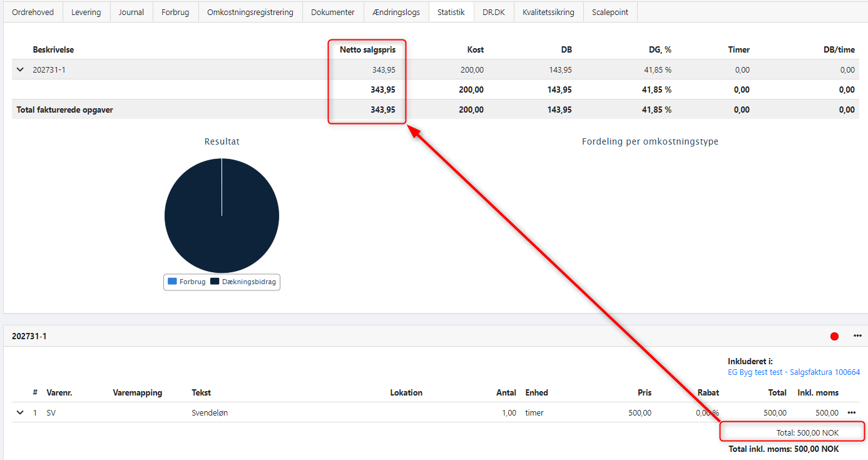Collapse the 202731-1 statistics row chevron
The width and height of the screenshot is (868, 460).
(x=20, y=69)
